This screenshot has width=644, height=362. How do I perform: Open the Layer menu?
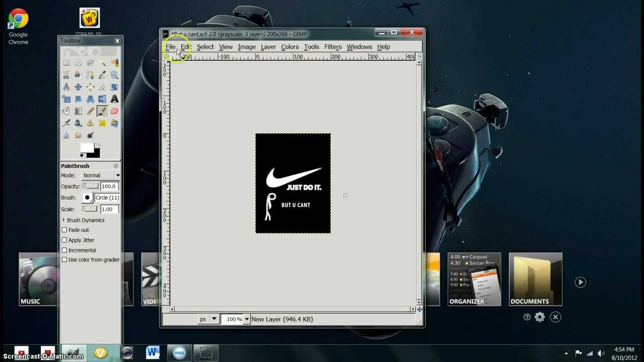point(268,47)
